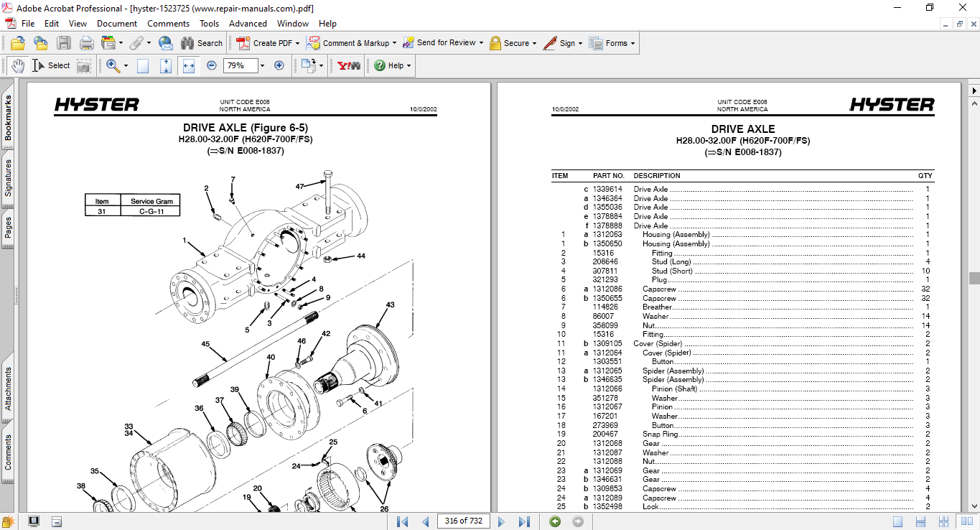The height and width of the screenshot is (530, 980).
Task: Search the document using the binoculars icon
Action: (188, 43)
